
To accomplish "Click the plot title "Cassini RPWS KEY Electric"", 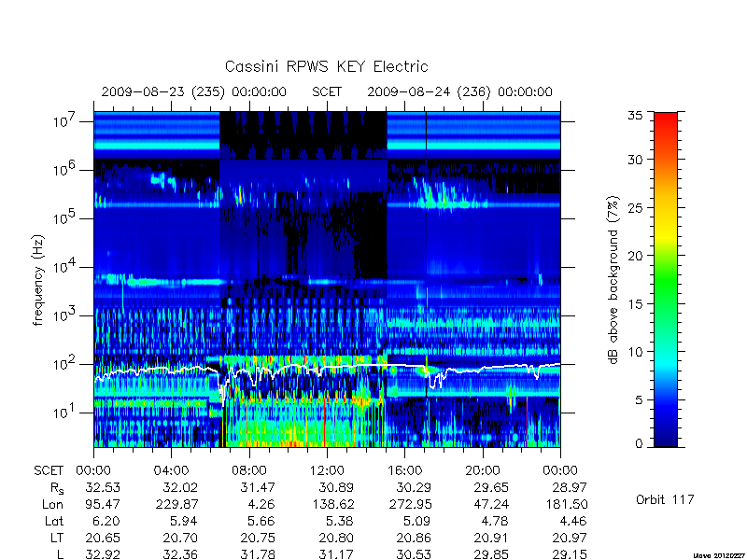I will (x=326, y=66).
